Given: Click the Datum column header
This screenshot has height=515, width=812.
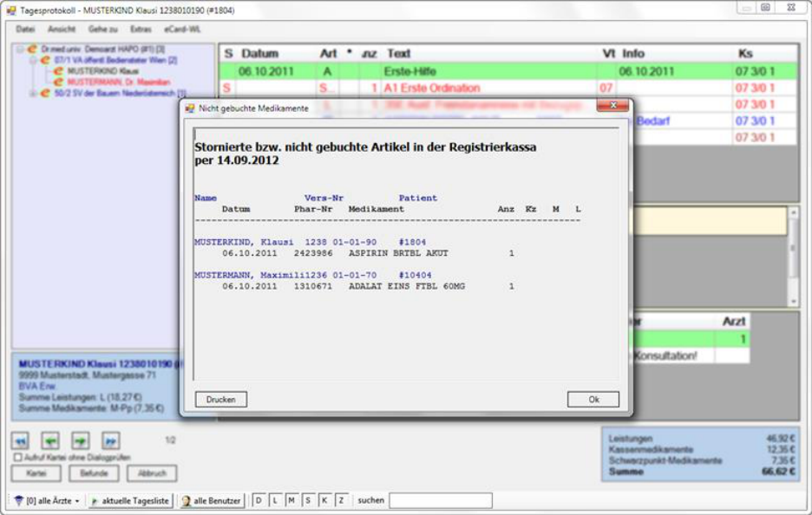Looking at the screenshot, I should [x=260, y=53].
